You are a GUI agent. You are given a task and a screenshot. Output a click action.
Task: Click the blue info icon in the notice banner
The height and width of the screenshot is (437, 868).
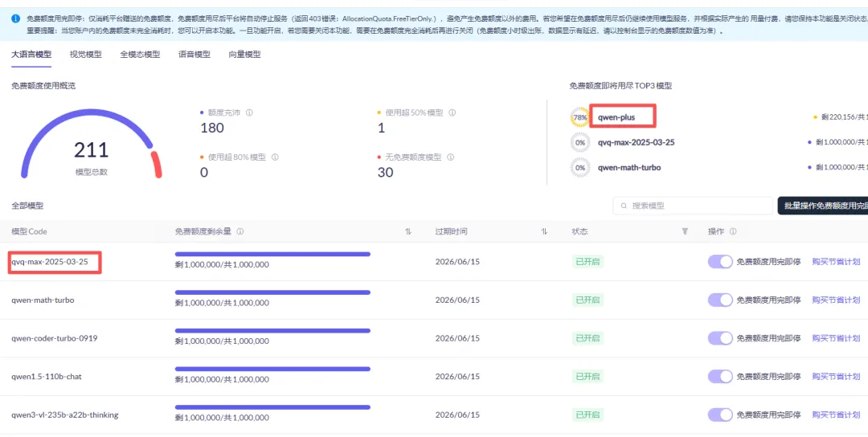[x=15, y=18]
